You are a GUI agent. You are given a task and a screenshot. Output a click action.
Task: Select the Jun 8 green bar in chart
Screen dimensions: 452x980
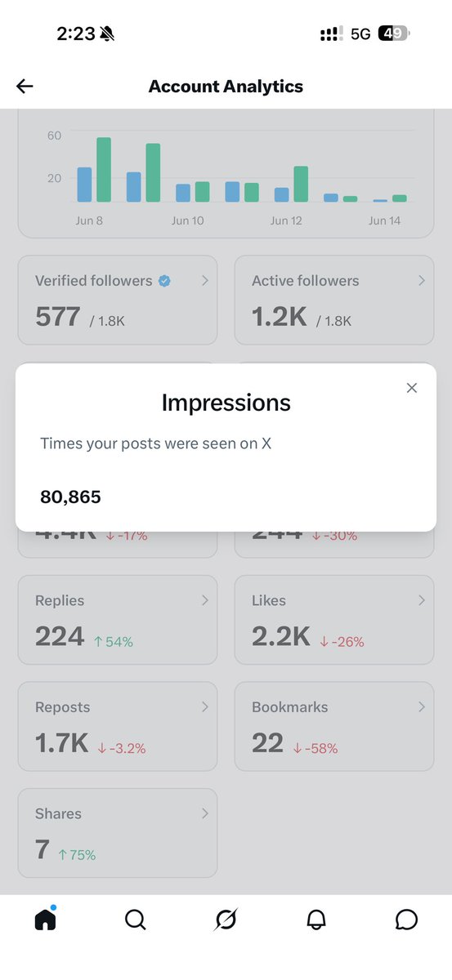point(104,170)
